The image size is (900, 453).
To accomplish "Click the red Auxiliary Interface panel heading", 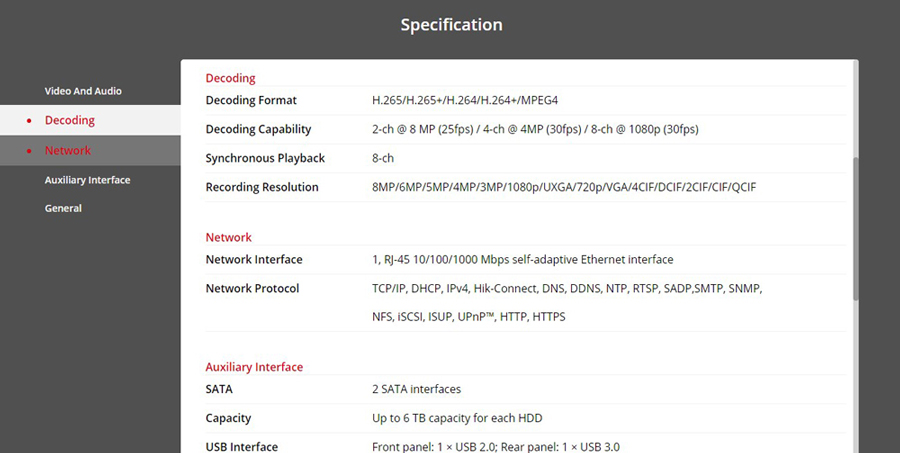I will 254,367.
